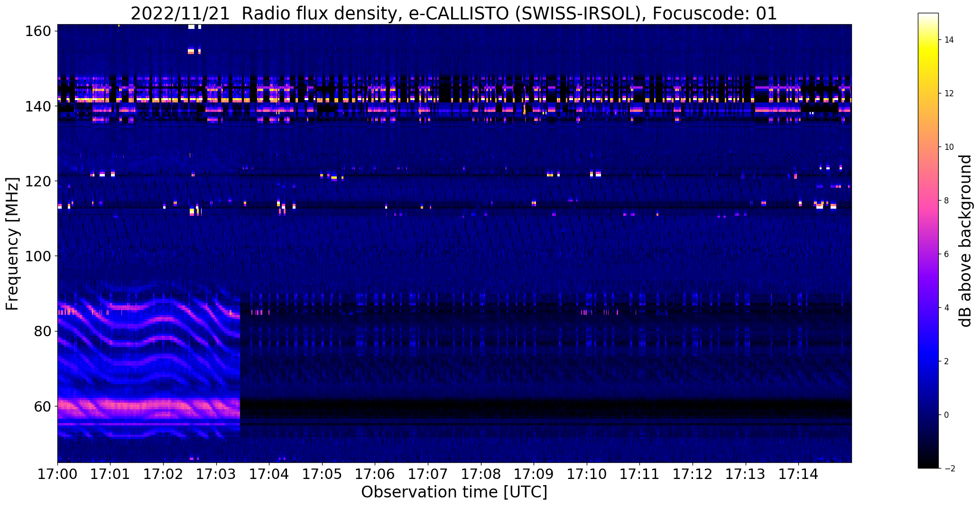This screenshot has height=506, width=980.
Task: Click the 17:12 time tick label
Action: tap(693, 474)
